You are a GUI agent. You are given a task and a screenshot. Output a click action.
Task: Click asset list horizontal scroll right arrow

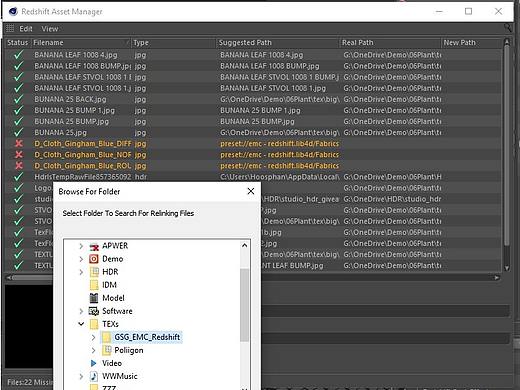497,277
